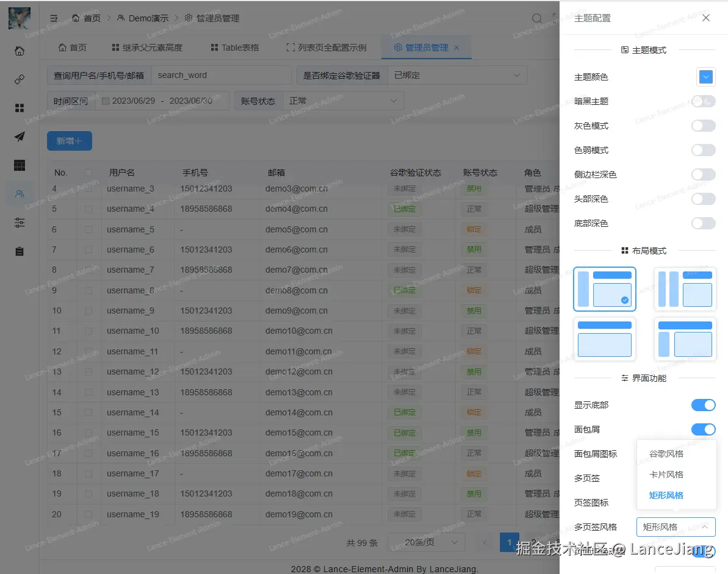Open the table icon in the sidebar
Image resolution: width=728 pixels, height=574 pixels.
20,165
